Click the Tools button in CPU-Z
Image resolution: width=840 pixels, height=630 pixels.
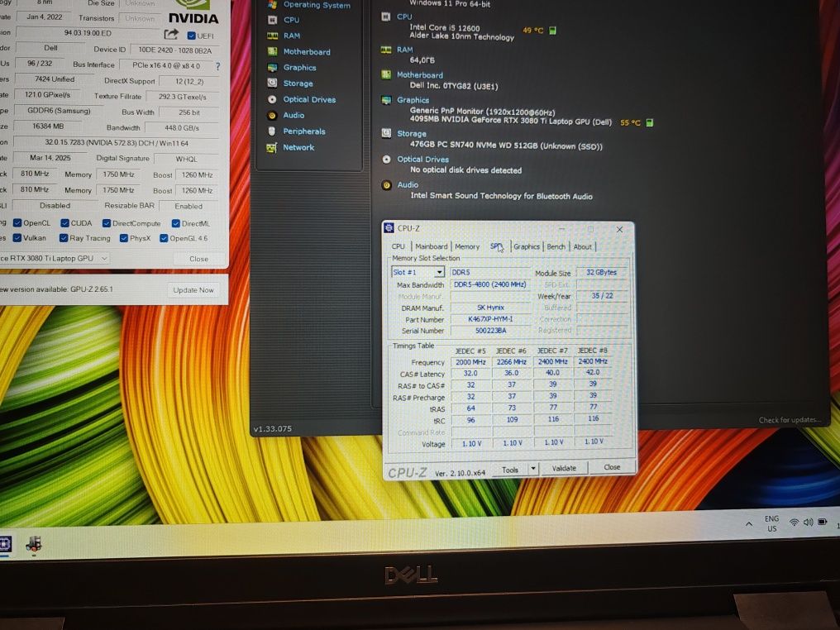coord(510,470)
